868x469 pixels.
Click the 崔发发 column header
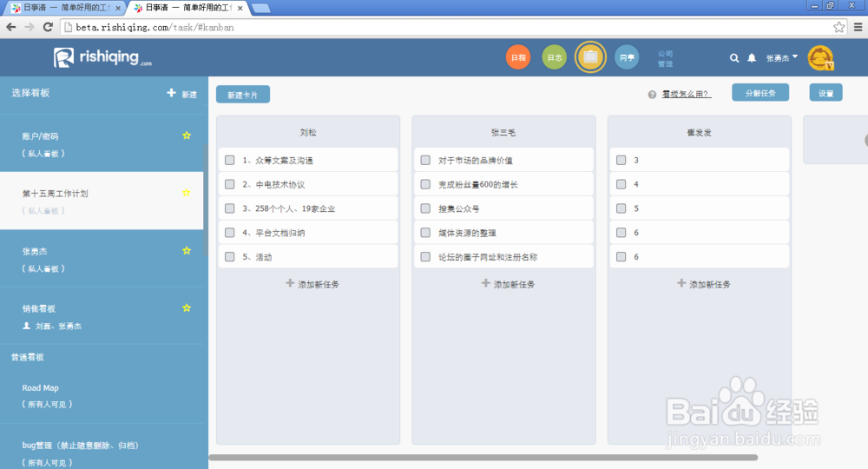(x=699, y=132)
